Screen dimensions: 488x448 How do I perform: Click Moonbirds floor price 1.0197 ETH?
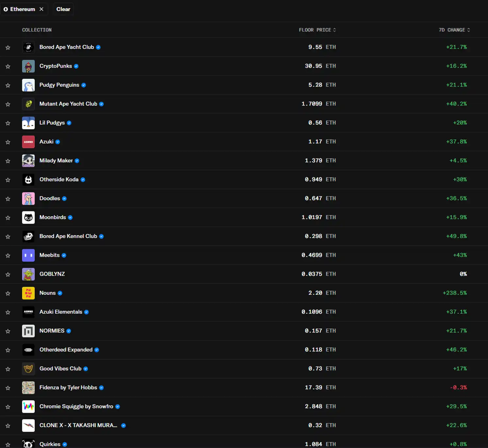click(x=318, y=217)
